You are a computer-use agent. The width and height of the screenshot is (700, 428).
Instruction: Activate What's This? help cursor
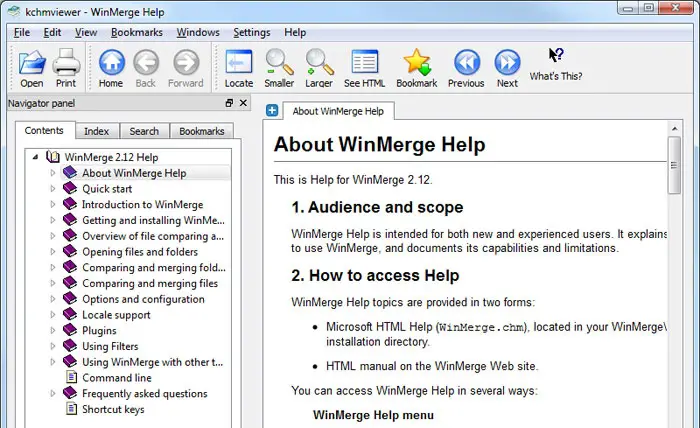pos(556,55)
